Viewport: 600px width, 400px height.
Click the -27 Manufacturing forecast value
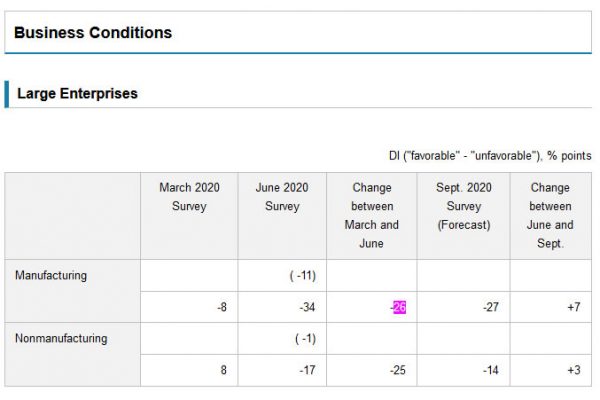490,307
